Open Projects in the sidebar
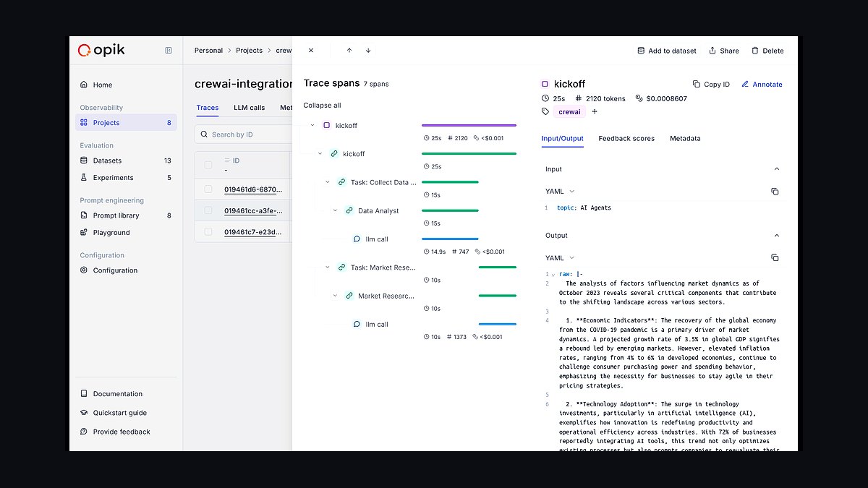 tap(126, 122)
